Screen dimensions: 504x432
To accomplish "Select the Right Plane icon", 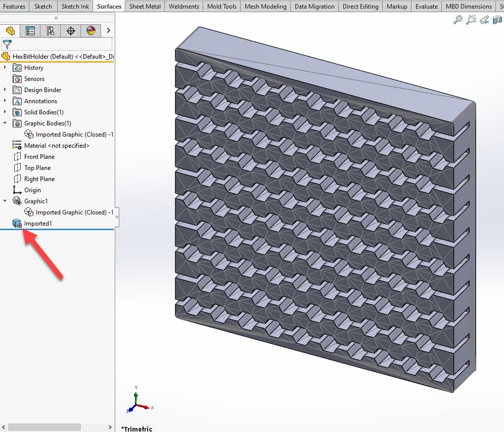I will [17, 179].
